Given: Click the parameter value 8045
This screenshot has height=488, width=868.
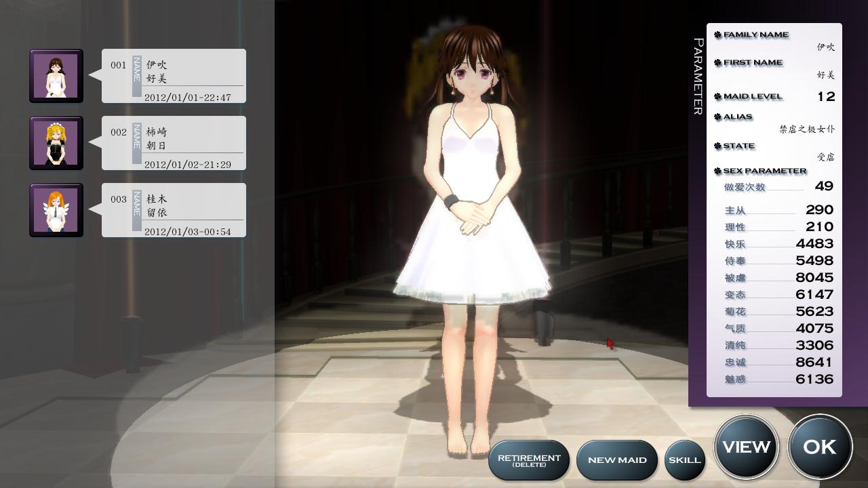Looking at the screenshot, I should click(x=815, y=277).
